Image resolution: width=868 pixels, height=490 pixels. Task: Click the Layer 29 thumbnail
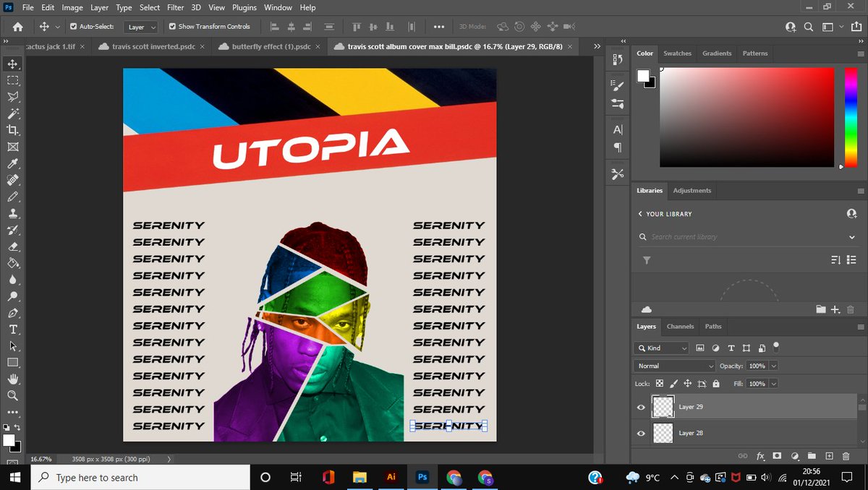[x=663, y=407]
